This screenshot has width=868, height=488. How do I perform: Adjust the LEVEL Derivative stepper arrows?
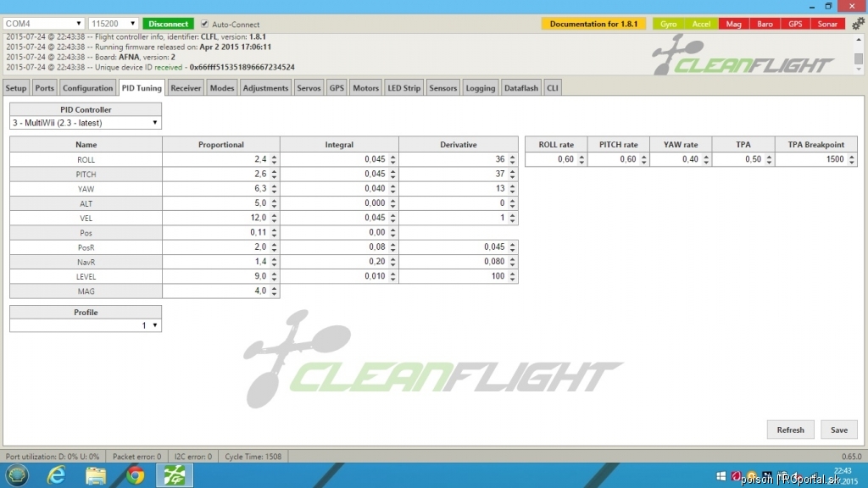(512, 276)
